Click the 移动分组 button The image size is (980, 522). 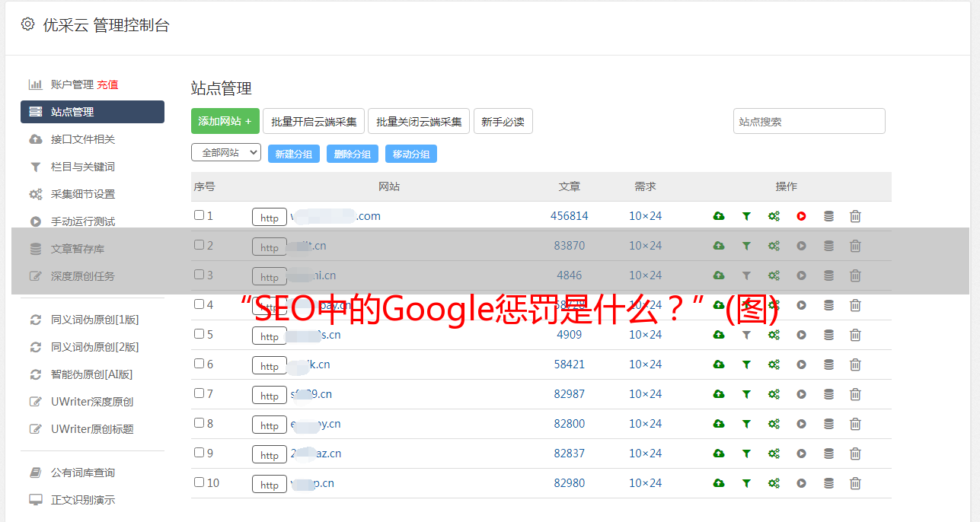[411, 154]
